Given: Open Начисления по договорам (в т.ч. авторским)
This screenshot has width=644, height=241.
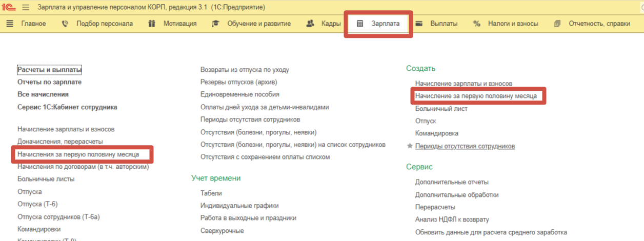Looking at the screenshot, I should (83, 167).
